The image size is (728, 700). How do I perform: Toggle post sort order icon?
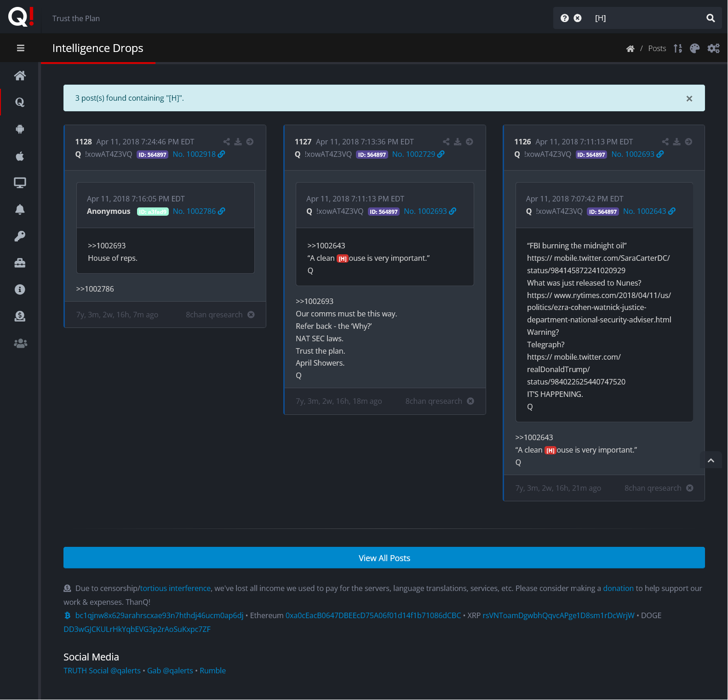pos(678,48)
